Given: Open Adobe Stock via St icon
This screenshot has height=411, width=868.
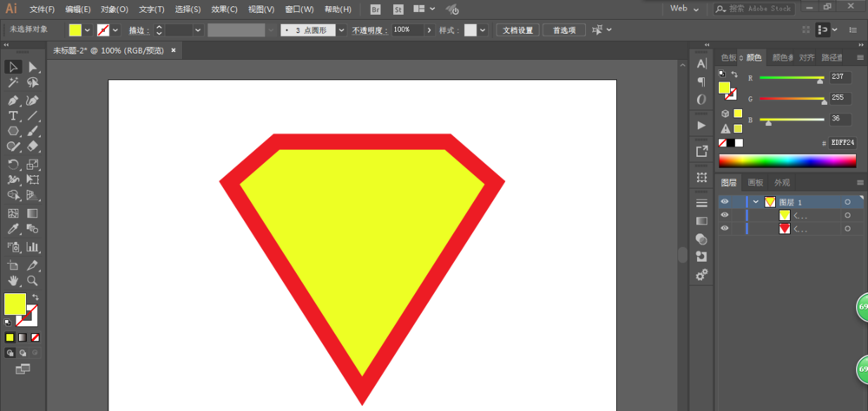Looking at the screenshot, I should [398, 10].
